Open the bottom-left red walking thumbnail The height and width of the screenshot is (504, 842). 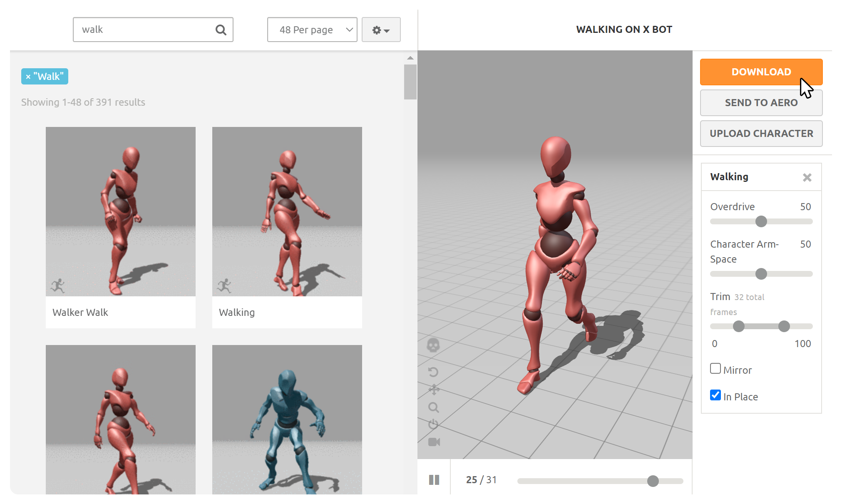pos(121,420)
